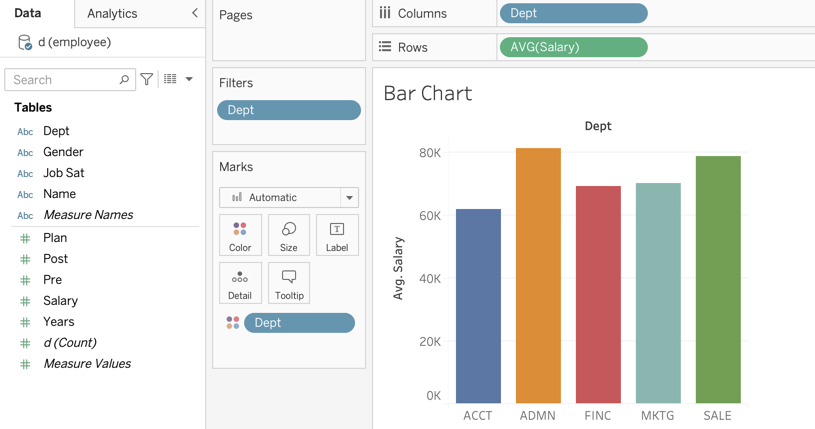This screenshot has width=815, height=429.
Task: Open the Color marks card
Action: click(240, 235)
